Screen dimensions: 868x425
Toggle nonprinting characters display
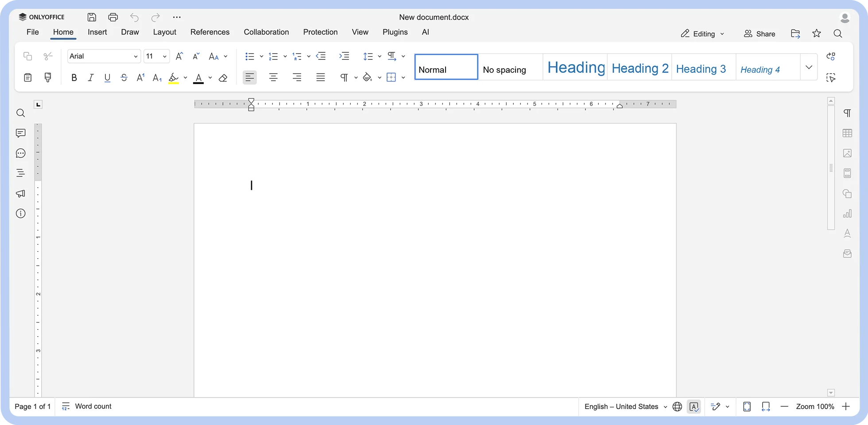tap(345, 78)
